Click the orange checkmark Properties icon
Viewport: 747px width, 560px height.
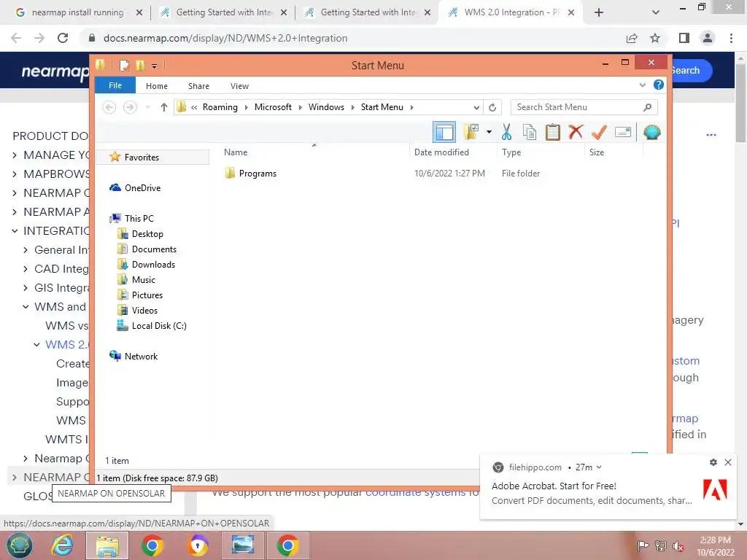coord(599,132)
